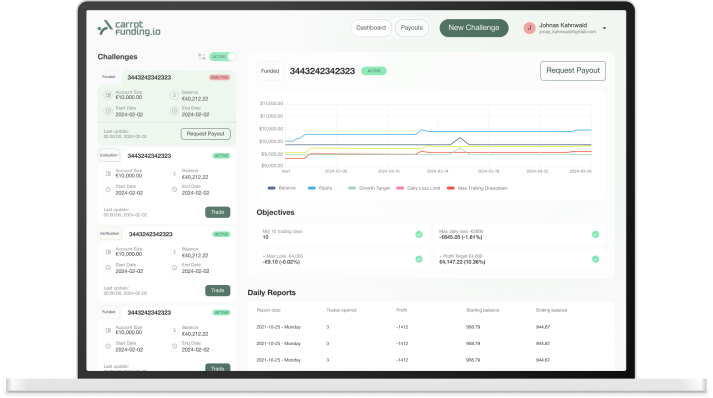This screenshot has height=398, width=713.
Task: Click the ACTIVE badge in Verification card
Action: 221,234
